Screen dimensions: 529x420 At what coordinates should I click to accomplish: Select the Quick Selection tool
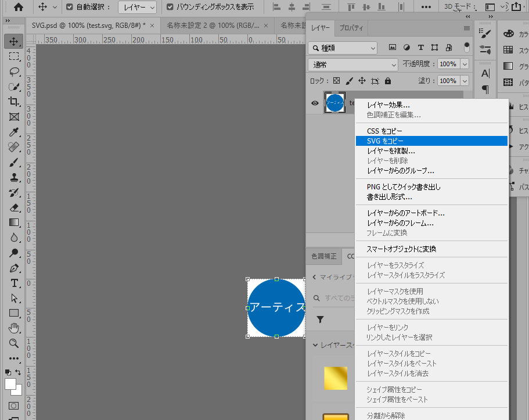click(13, 87)
